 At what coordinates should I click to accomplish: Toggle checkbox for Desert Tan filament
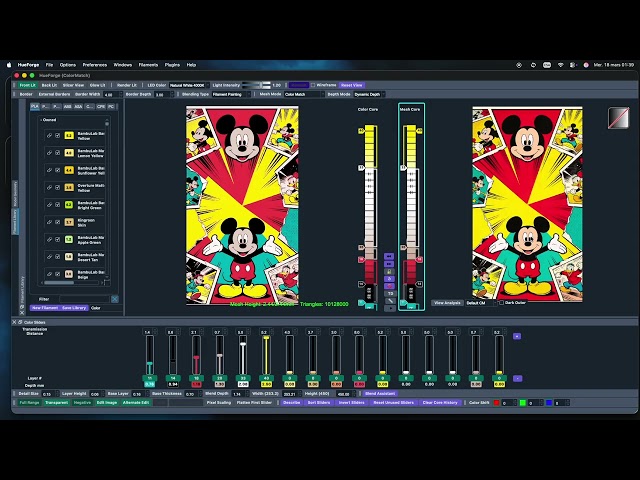click(58, 256)
